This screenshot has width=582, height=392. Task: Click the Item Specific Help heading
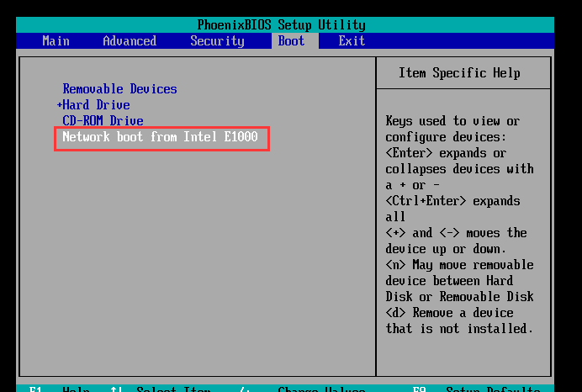[x=459, y=72]
